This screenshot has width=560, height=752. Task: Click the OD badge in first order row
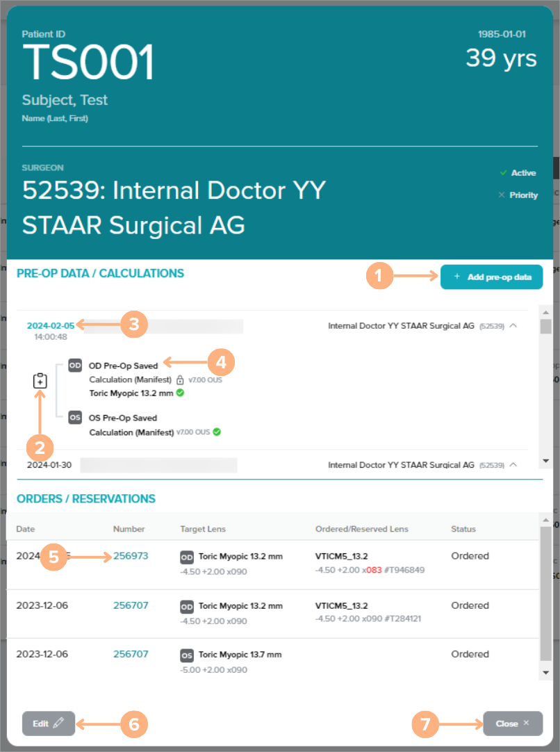pos(187,557)
